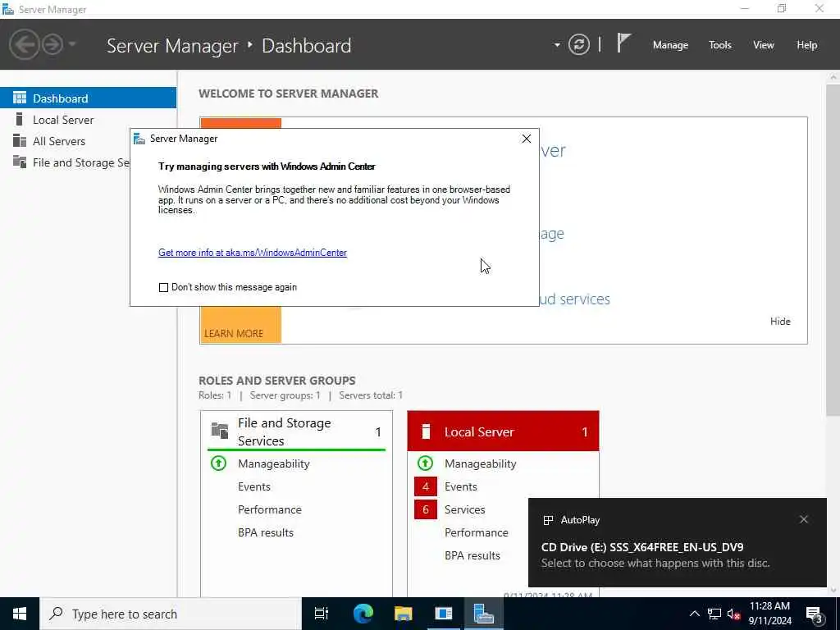The height and width of the screenshot is (630, 840).
Task: Click the All Servers icon in the sidebar
Action: click(20, 140)
